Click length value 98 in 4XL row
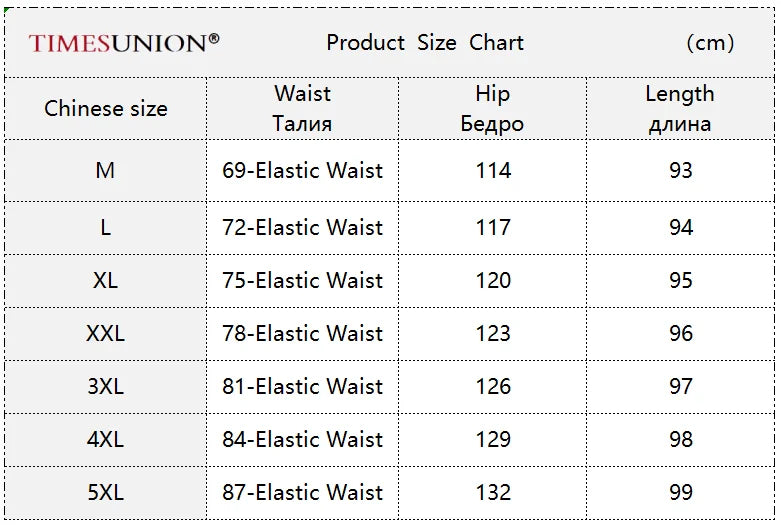 point(681,439)
